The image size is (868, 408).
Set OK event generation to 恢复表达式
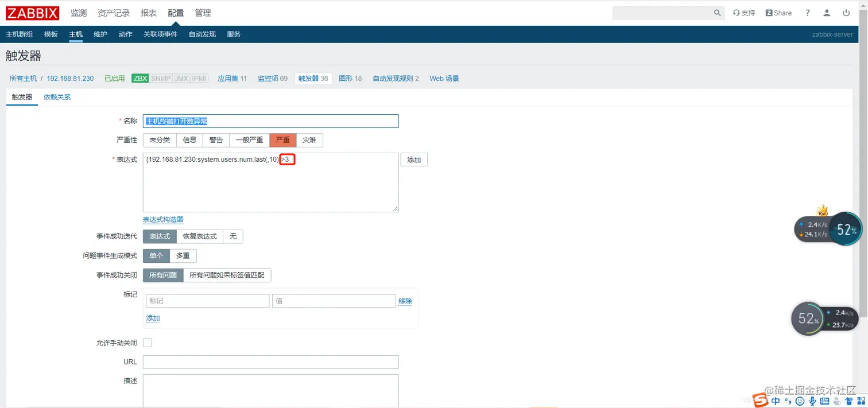200,236
